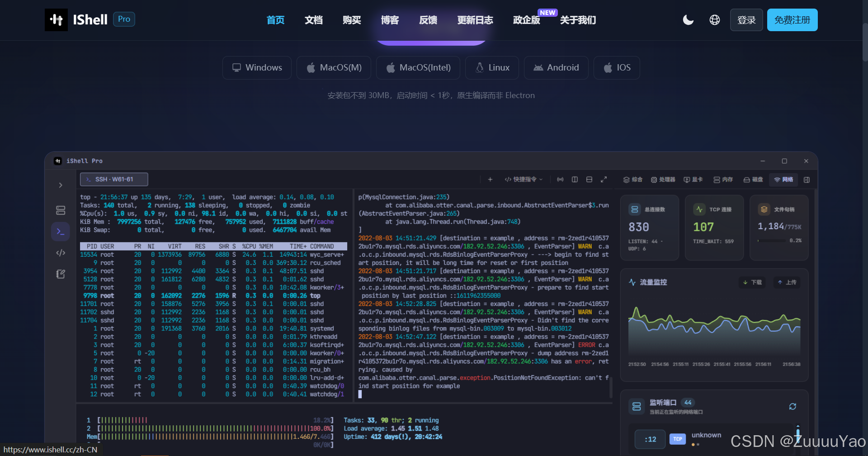This screenshot has height=456, width=868.
Task: Open the server list sidebar icon
Action: (61, 210)
